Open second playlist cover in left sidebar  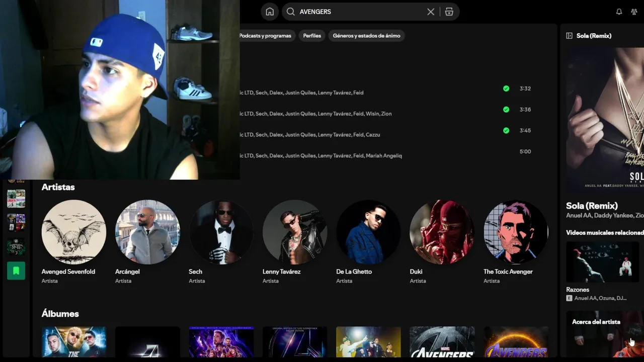coord(16,223)
